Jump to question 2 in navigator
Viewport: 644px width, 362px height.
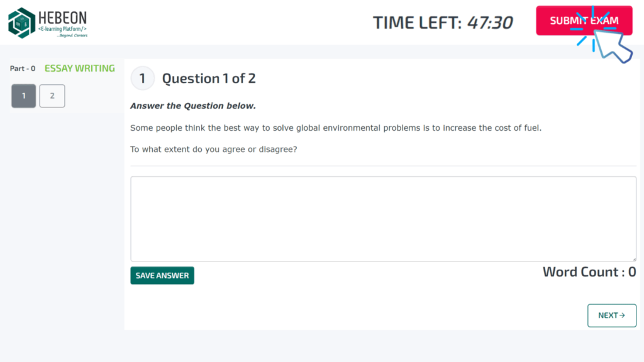[x=52, y=96]
